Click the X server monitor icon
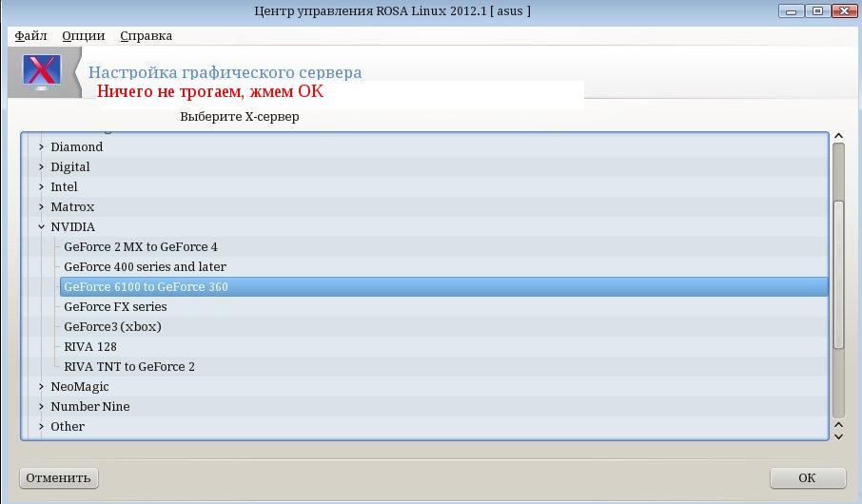This screenshot has height=504, width=862. pyautogui.click(x=42, y=73)
